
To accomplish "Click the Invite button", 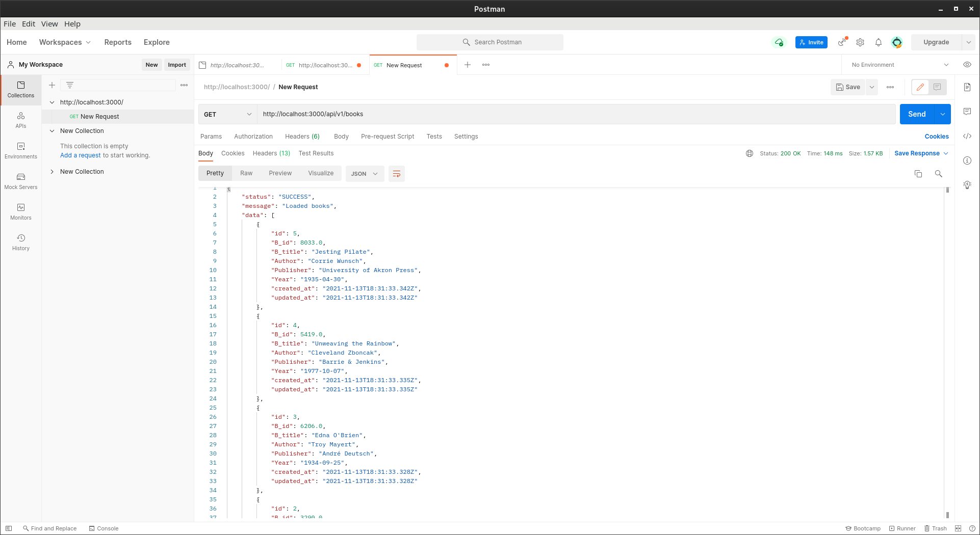I will coord(811,42).
